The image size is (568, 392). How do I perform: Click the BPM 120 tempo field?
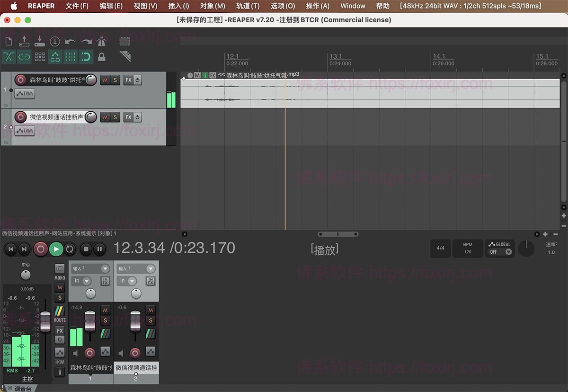click(468, 249)
